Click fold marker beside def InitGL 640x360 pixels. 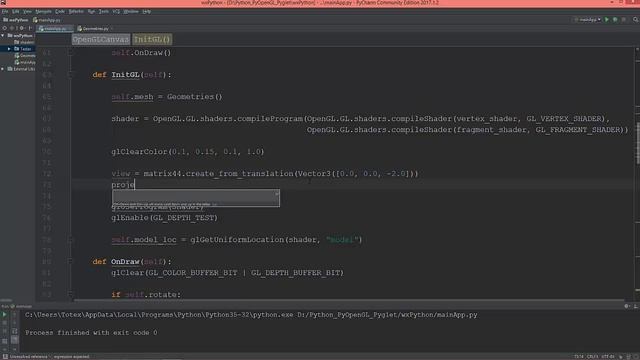pyautogui.click(x=70, y=75)
